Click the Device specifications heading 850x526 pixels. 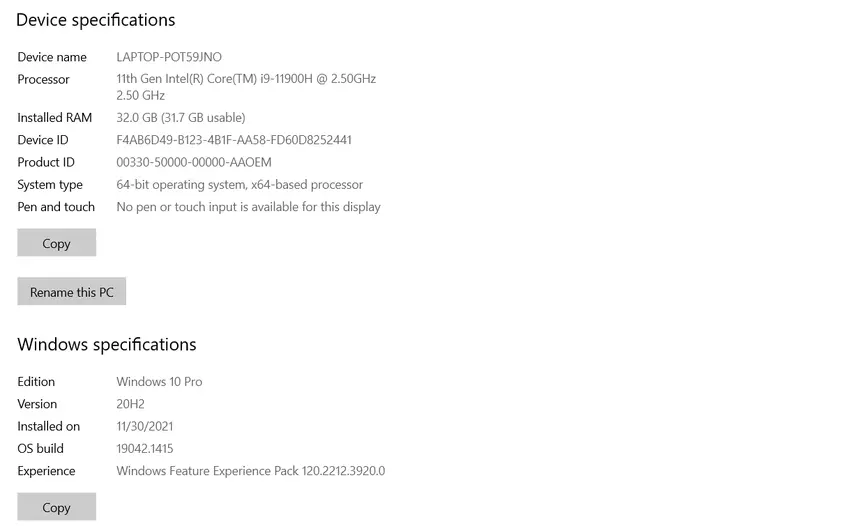pos(96,20)
